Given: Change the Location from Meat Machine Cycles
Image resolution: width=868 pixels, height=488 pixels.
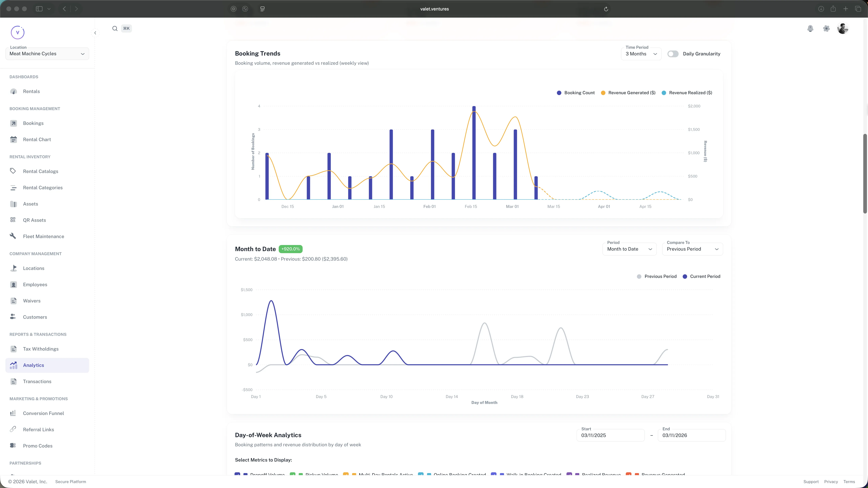Looking at the screenshot, I should coord(47,54).
